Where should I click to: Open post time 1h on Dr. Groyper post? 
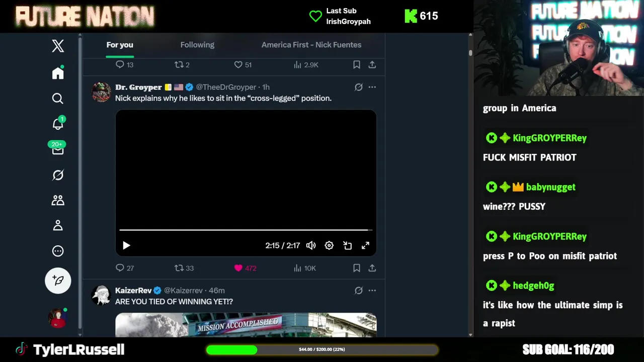pyautogui.click(x=266, y=87)
